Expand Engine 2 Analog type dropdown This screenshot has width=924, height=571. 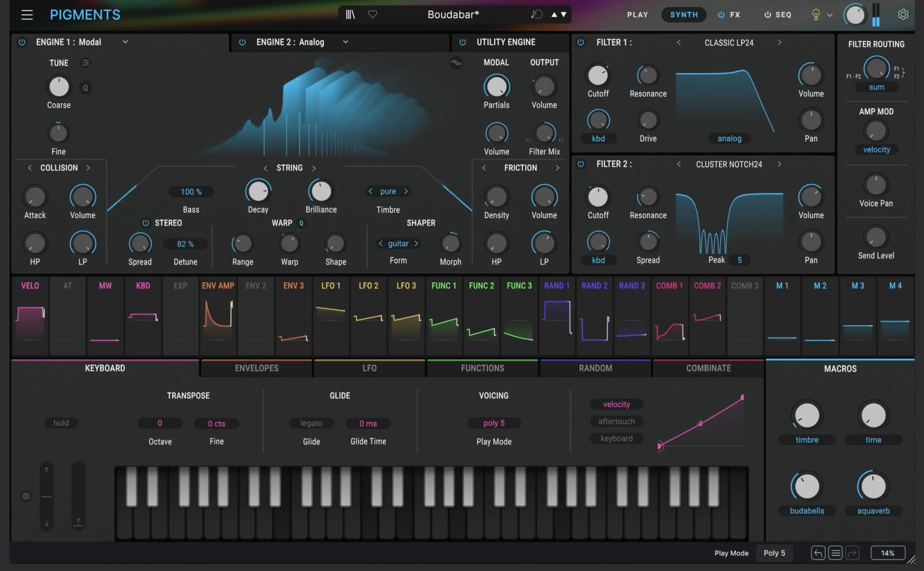point(346,42)
